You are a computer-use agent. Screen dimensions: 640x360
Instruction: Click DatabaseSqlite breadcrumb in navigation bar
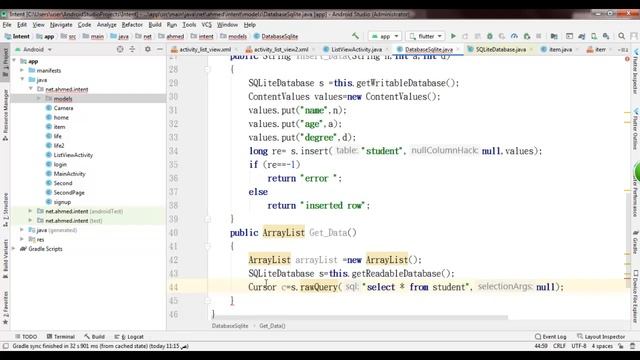point(276,36)
